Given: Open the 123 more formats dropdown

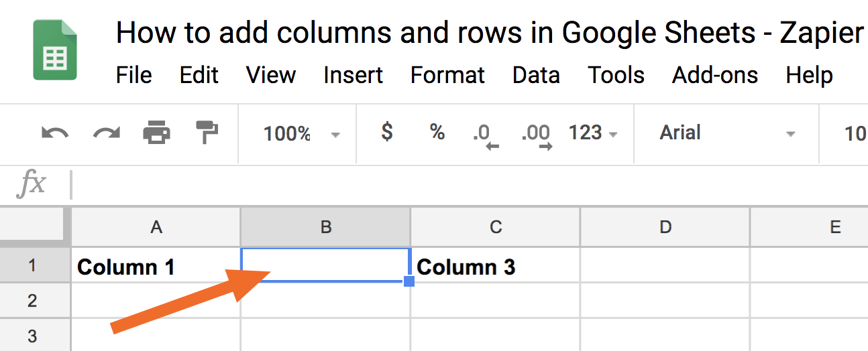Looking at the screenshot, I should pyautogui.click(x=593, y=133).
